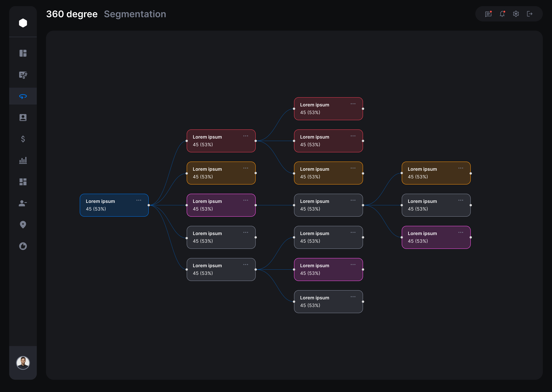Image resolution: width=552 pixels, height=392 pixels.
Task: Open the flame trending icon in sidebar
Action: (x=23, y=246)
